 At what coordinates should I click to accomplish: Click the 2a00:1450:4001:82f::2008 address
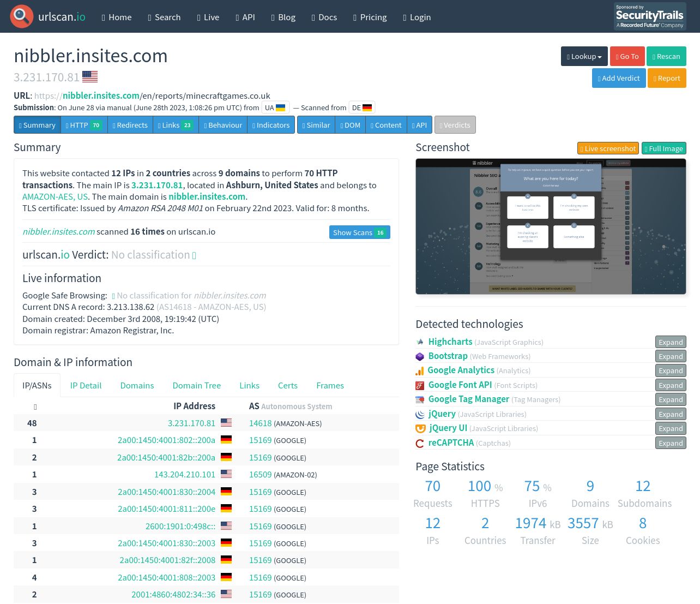[x=167, y=560]
